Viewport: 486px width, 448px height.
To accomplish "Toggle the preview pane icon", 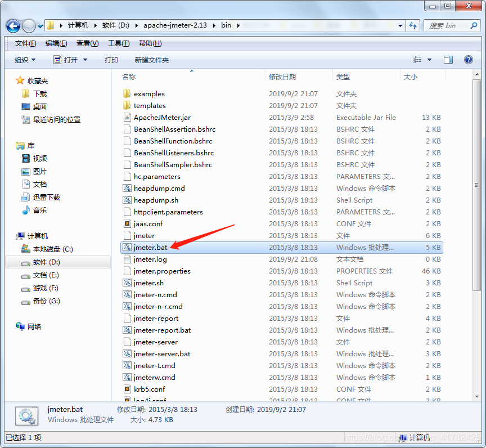I will tap(448, 60).
